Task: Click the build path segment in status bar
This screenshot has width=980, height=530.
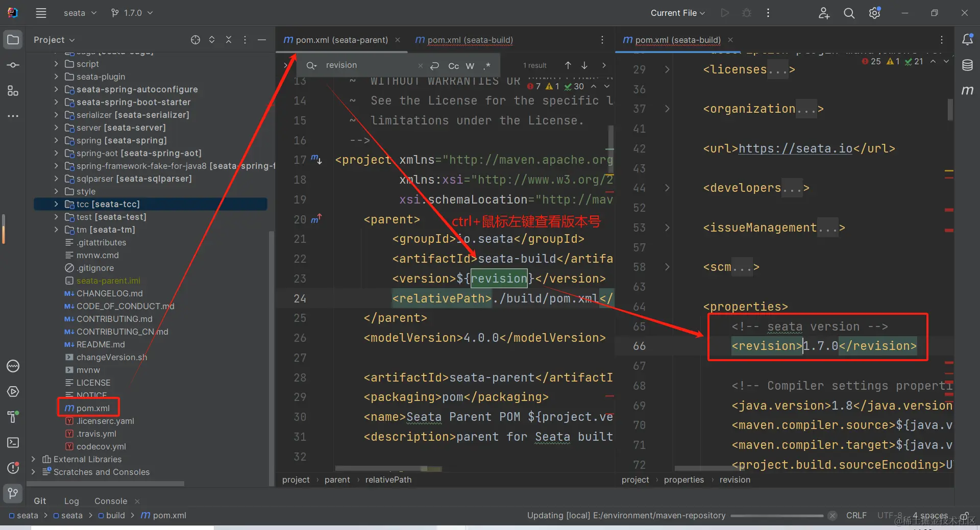Action: tap(111, 515)
